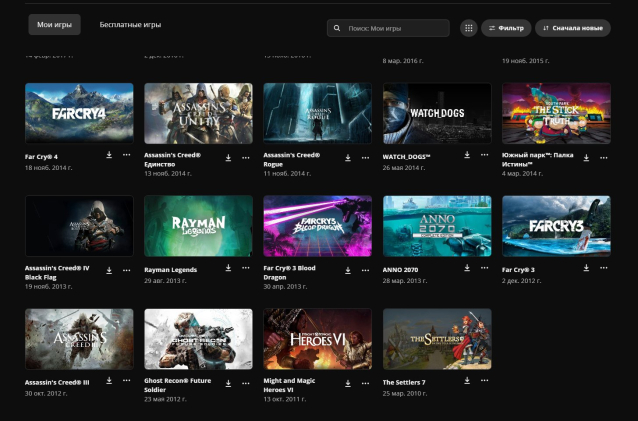
Task: Open the Rayman Legends cover thumbnail
Action: pos(199,226)
